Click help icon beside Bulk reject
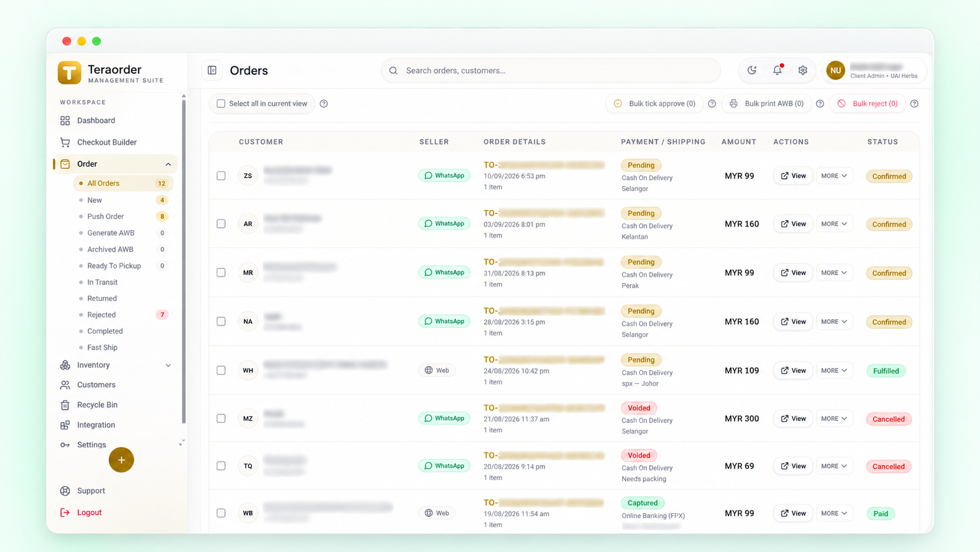This screenshot has width=980, height=552. pyautogui.click(x=914, y=104)
